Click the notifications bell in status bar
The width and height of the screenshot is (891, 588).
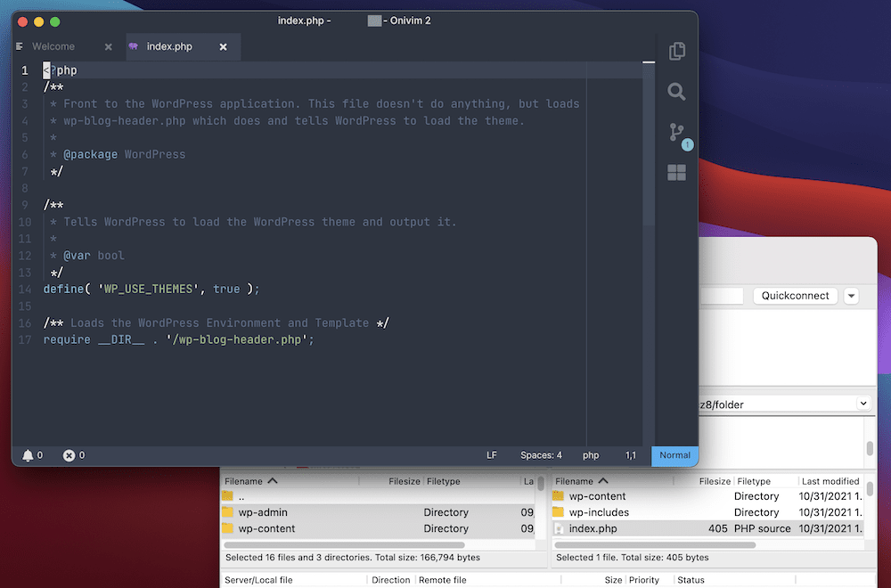coord(28,455)
